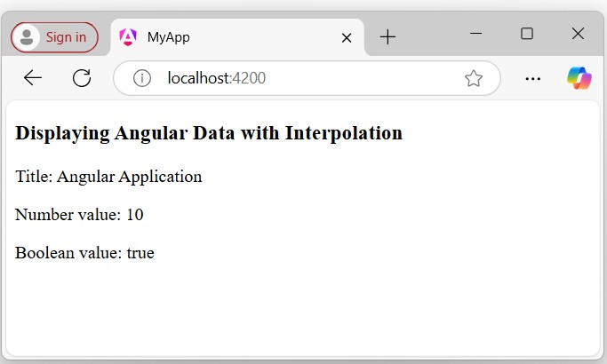Click the Title: Angular Application line
The width and height of the screenshot is (607, 364).
[x=108, y=176]
